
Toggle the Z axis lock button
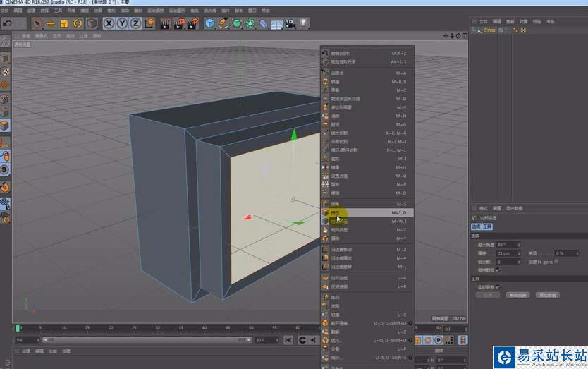[x=135, y=23]
